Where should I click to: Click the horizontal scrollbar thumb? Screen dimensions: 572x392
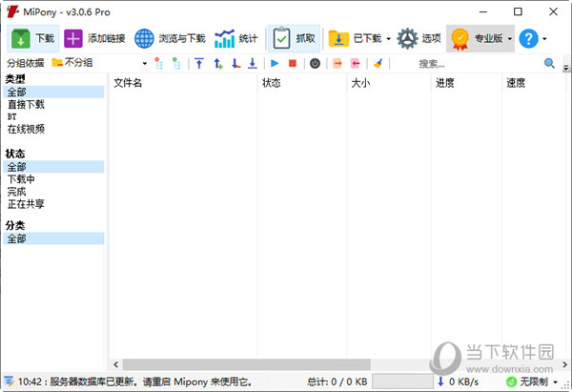point(247,364)
